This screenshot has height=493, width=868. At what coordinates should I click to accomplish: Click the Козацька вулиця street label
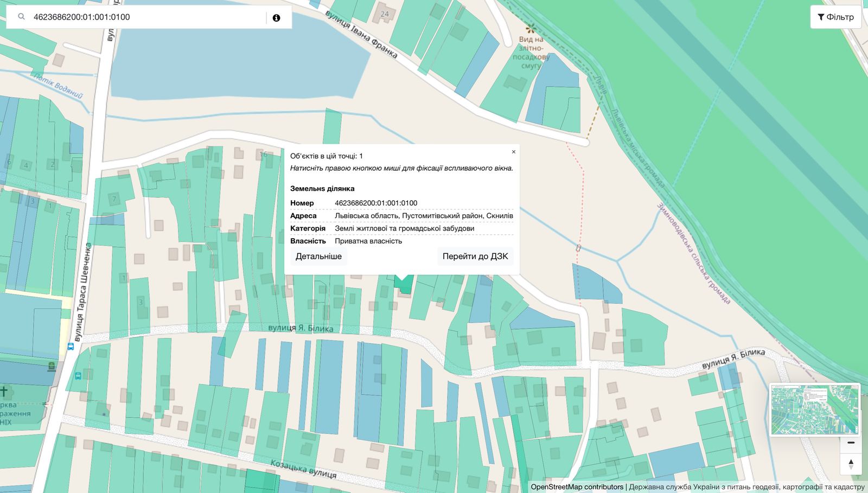(303, 469)
